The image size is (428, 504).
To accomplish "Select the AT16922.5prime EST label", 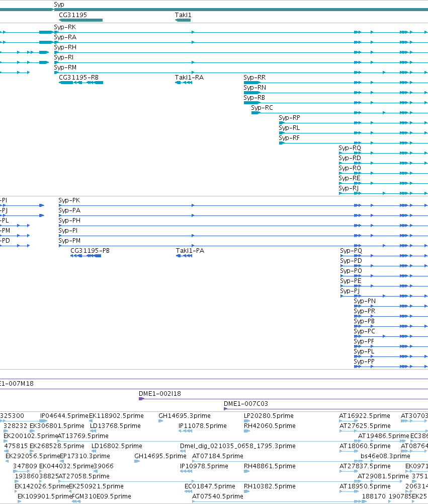I will point(365,416).
